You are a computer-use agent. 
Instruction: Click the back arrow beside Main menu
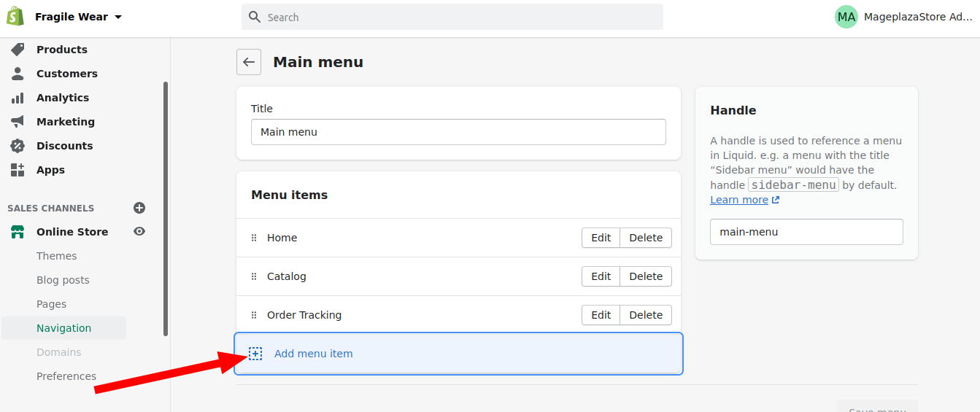click(249, 62)
